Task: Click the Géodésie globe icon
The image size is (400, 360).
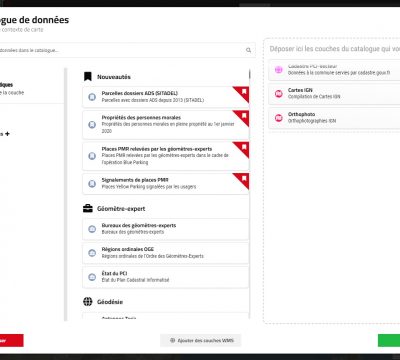Action: coord(88,302)
